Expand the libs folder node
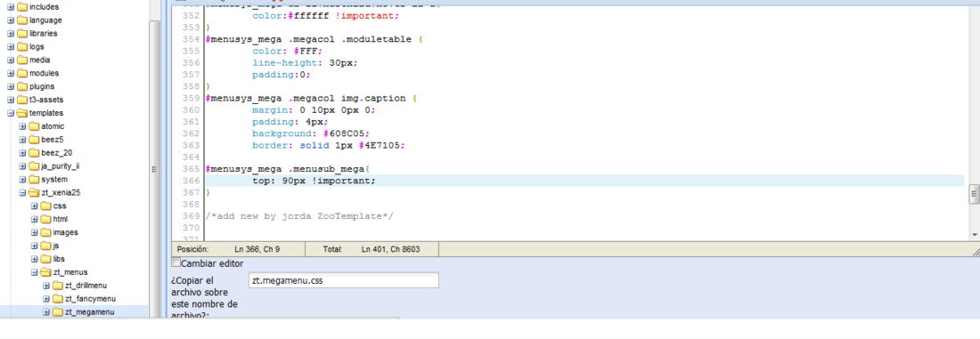The height and width of the screenshot is (339, 980). click(35, 259)
